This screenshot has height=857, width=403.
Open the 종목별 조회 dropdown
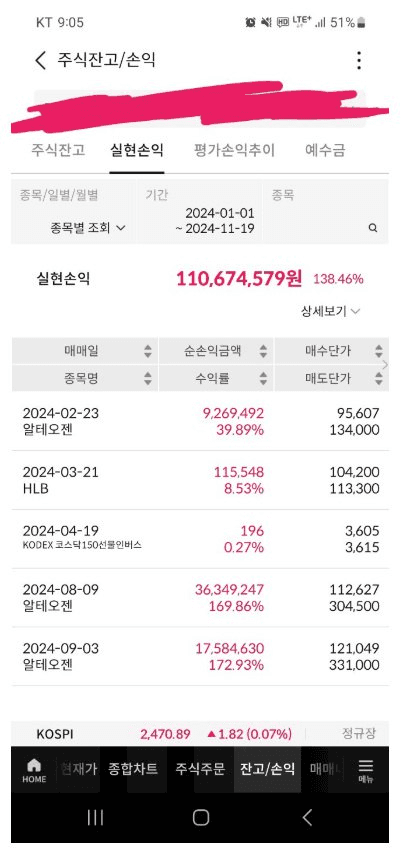coord(87,228)
